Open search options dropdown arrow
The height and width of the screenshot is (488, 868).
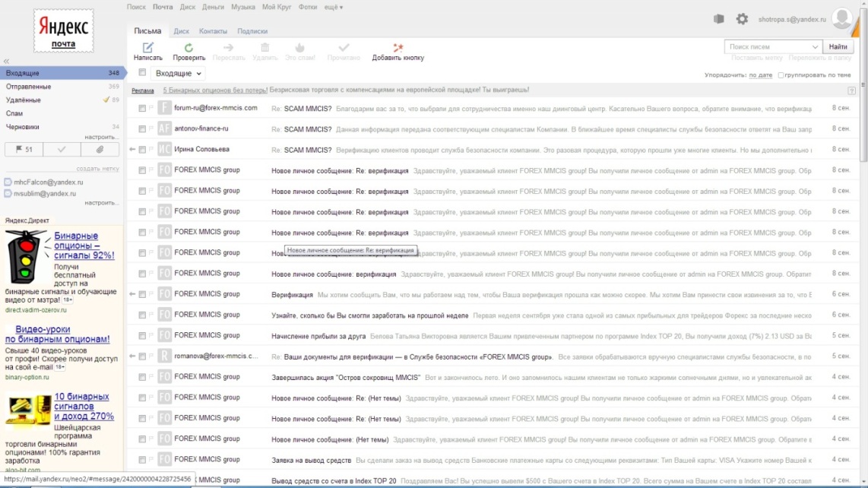815,47
